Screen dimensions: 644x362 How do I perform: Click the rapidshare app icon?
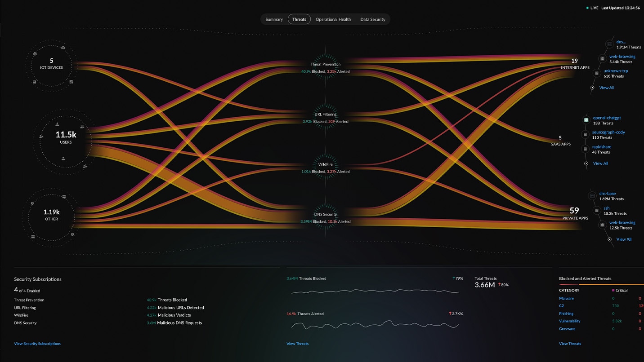coord(585,149)
